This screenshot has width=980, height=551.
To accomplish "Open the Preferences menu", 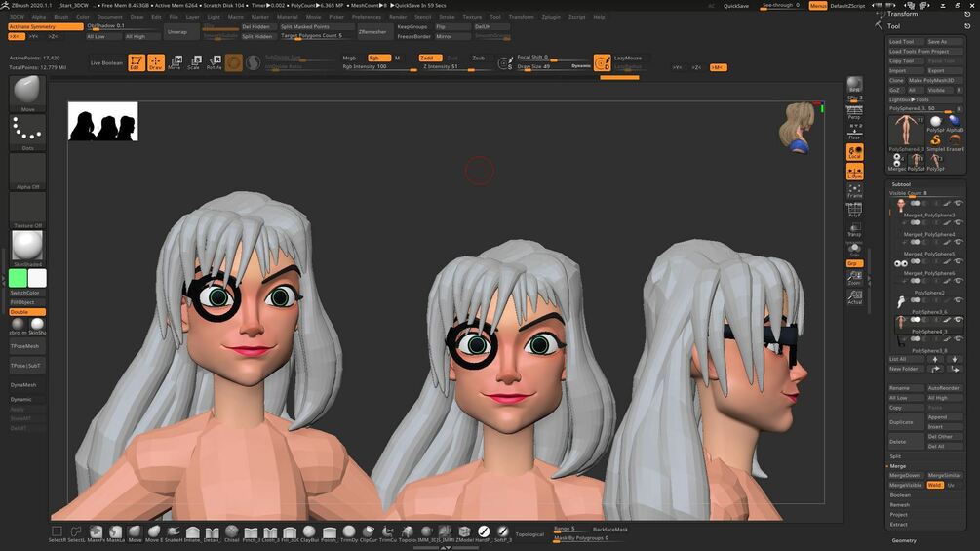I will point(367,17).
